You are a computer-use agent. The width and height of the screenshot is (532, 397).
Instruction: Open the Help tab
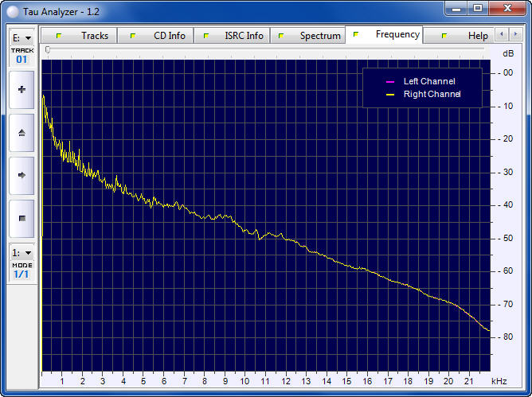(459, 36)
